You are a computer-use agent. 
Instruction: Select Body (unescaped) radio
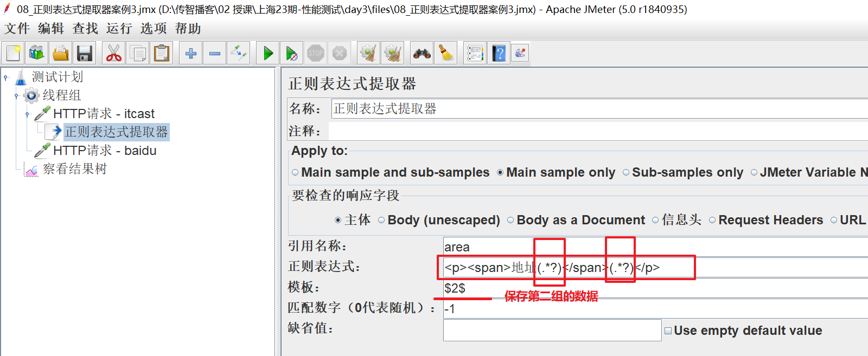[381, 220]
